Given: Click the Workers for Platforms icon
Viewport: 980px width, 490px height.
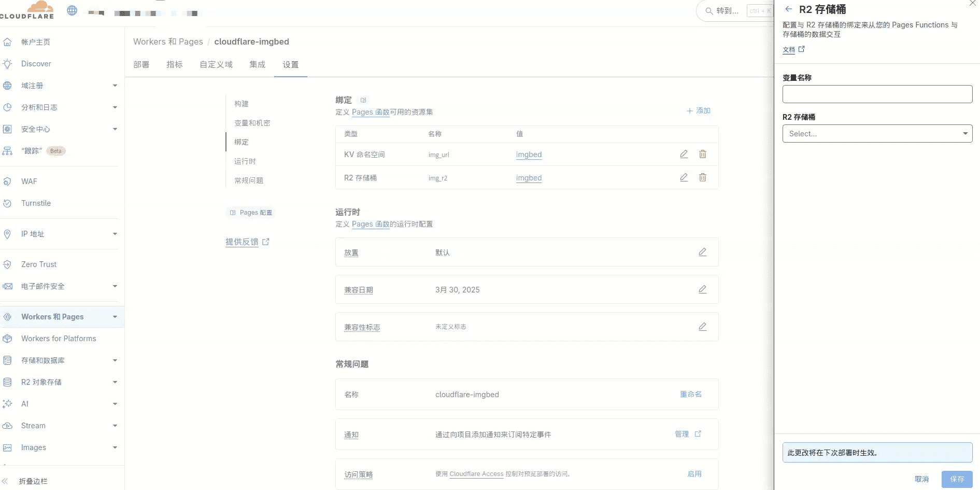Looking at the screenshot, I should click(7, 339).
